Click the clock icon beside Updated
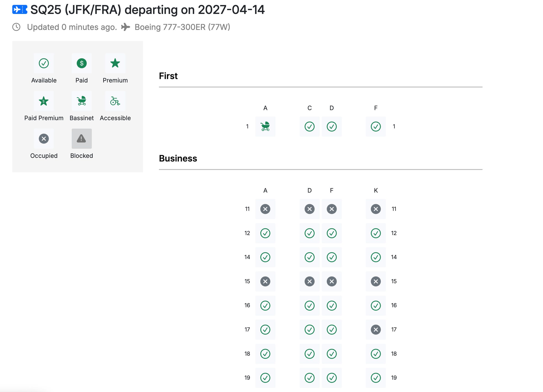The width and height of the screenshot is (543, 392). 16,27
